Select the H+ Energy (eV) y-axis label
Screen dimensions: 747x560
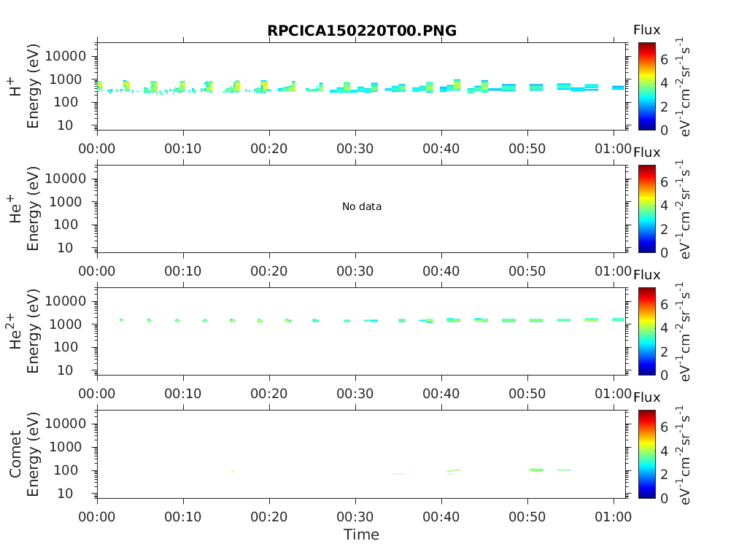point(32,86)
